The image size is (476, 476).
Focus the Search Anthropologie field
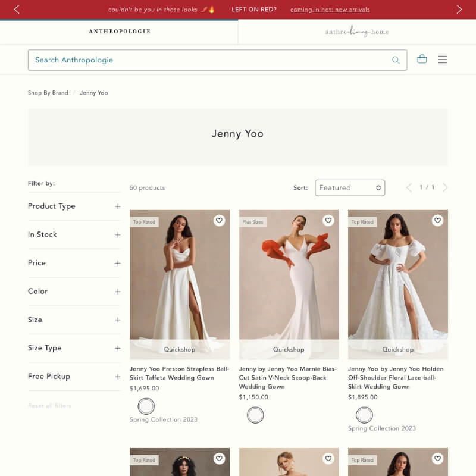click(217, 60)
